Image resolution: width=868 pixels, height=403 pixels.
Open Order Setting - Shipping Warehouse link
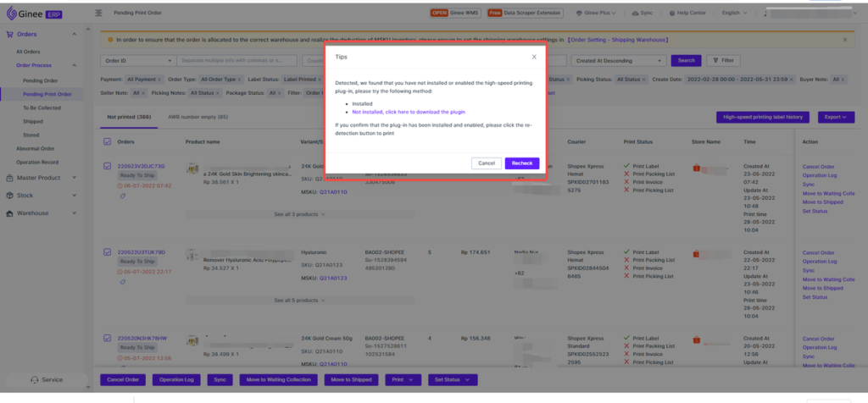tap(618, 40)
